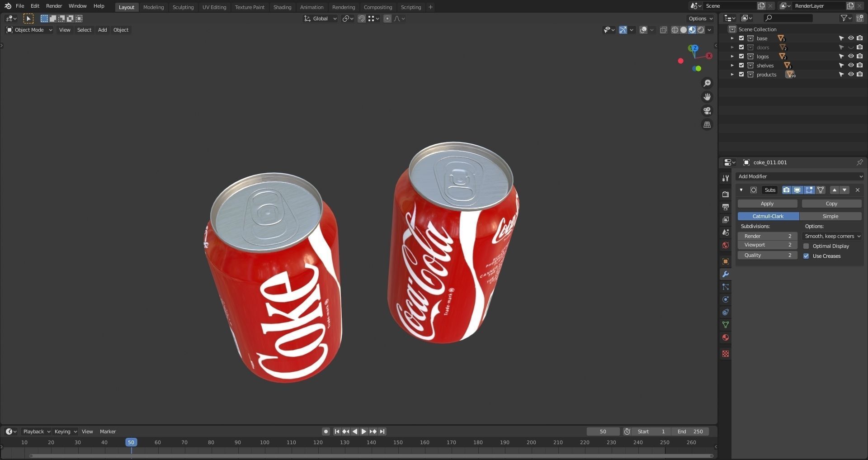The image size is (868, 460).
Task: Open the Particles properties tab icon
Action: point(726,287)
